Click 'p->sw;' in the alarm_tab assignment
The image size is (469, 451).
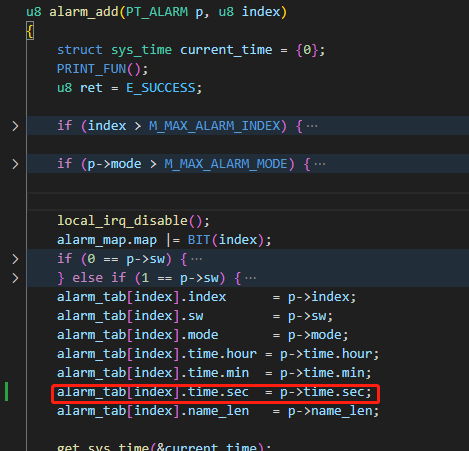point(311,316)
